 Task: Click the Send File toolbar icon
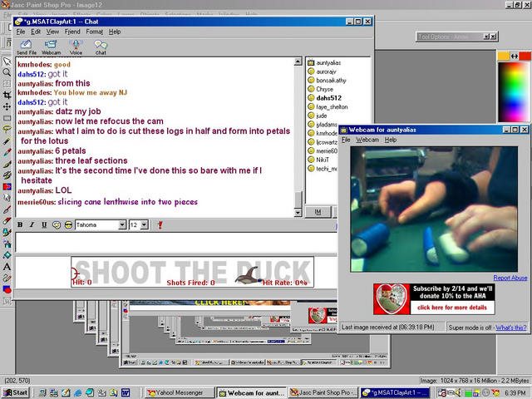click(26, 47)
